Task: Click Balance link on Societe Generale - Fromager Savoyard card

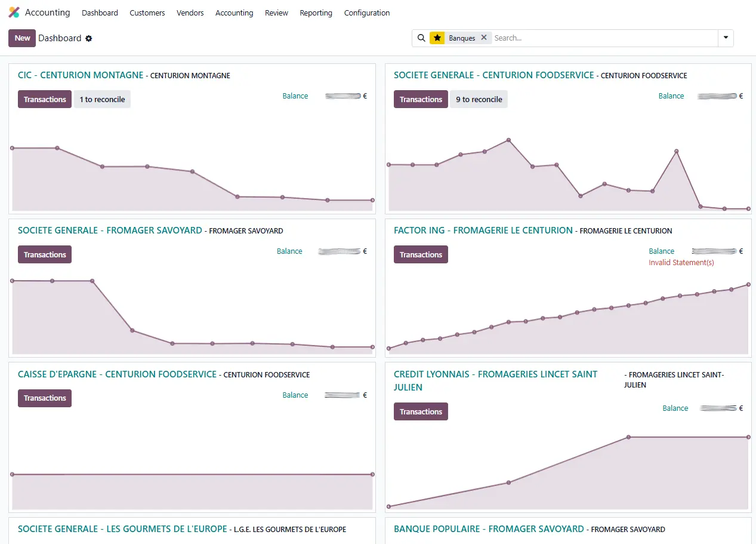Action: [289, 251]
